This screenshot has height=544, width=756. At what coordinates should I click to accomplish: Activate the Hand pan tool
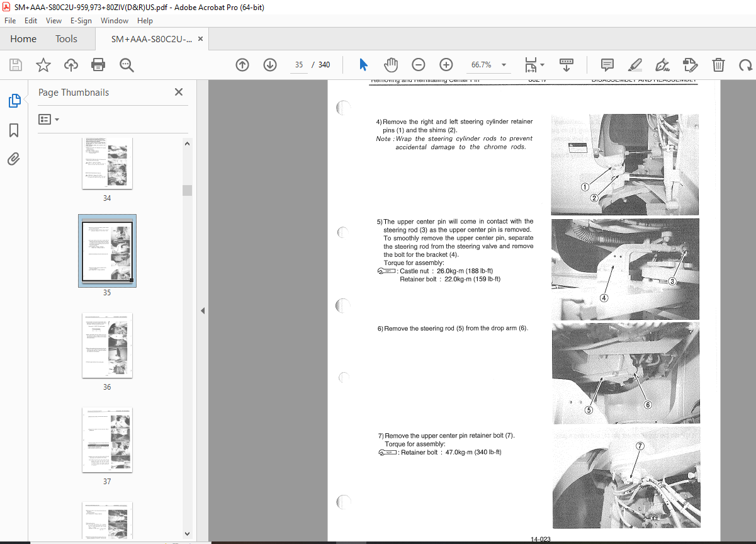pyautogui.click(x=391, y=65)
